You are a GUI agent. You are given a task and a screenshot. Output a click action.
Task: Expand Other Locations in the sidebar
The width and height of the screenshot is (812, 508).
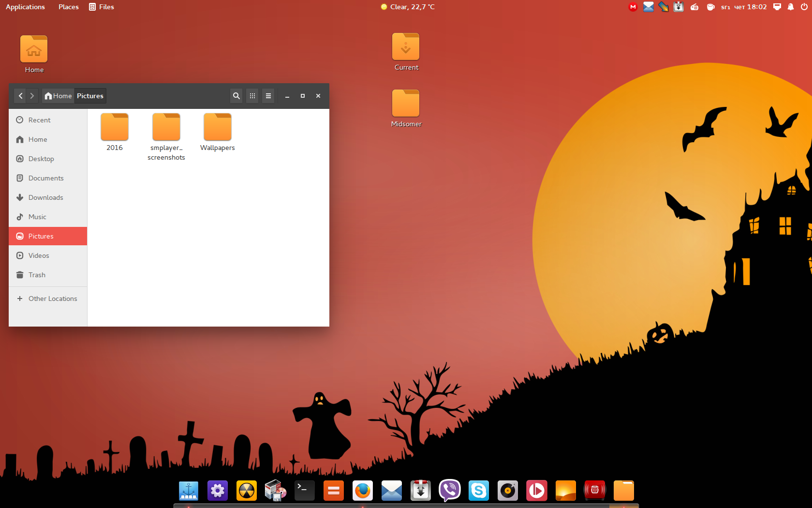[52, 299]
